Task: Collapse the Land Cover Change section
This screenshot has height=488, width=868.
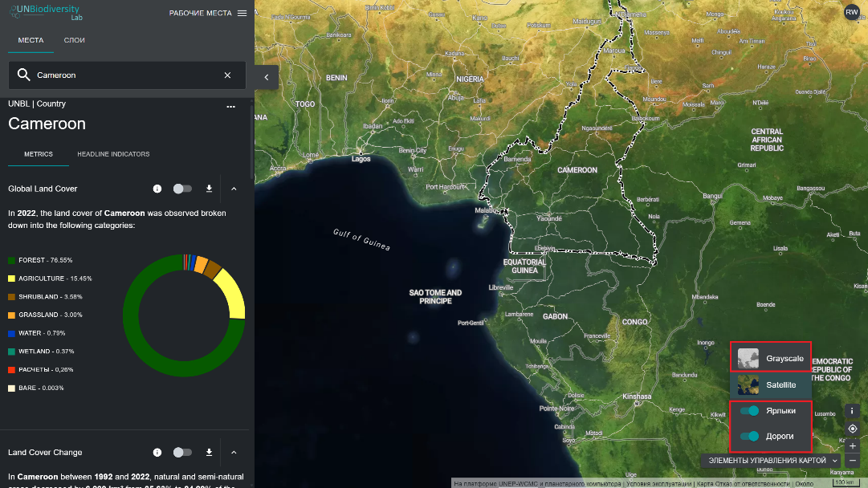Action: coord(234,453)
